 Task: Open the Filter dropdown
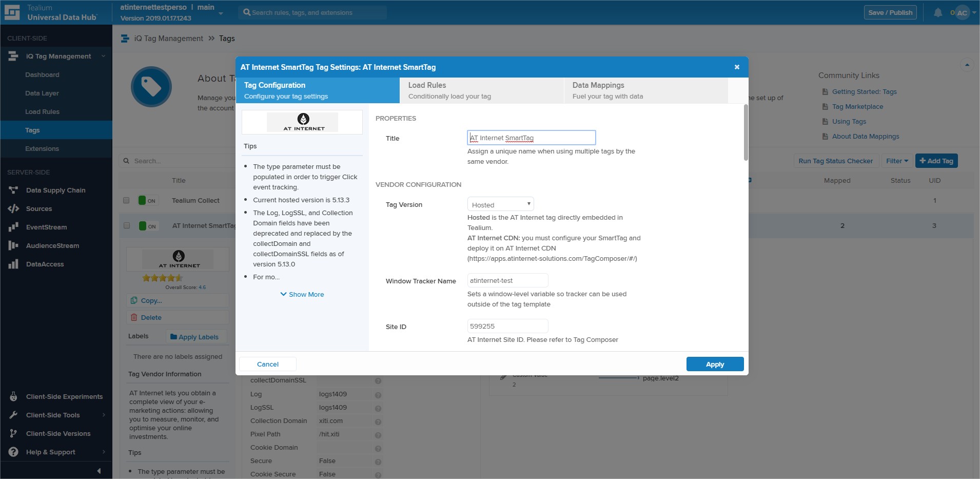pos(896,161)
